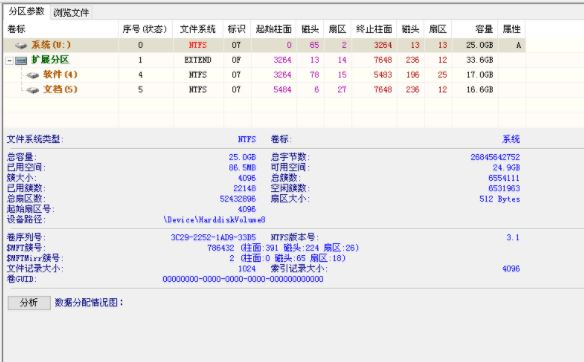Click the NTFS version value 3.1

(512, 237)
